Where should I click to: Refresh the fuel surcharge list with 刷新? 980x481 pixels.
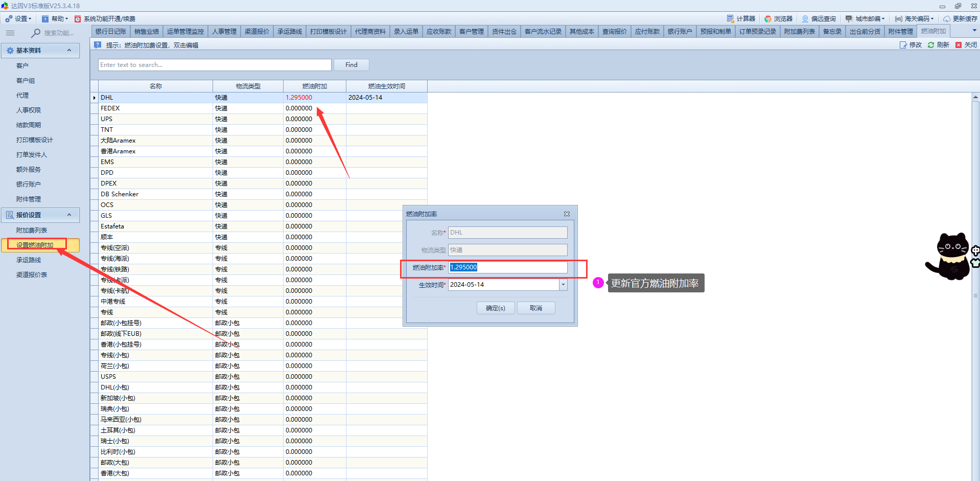coord(931,45)
